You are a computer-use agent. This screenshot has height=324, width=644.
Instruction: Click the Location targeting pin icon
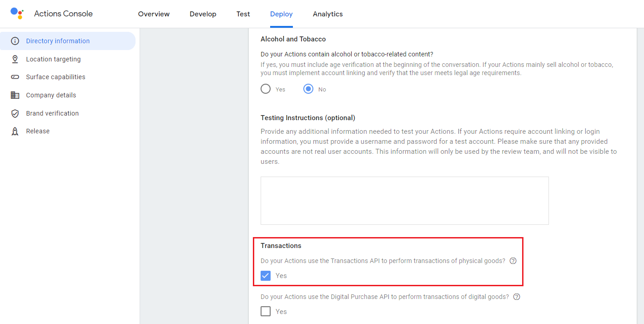coord(15,59)
